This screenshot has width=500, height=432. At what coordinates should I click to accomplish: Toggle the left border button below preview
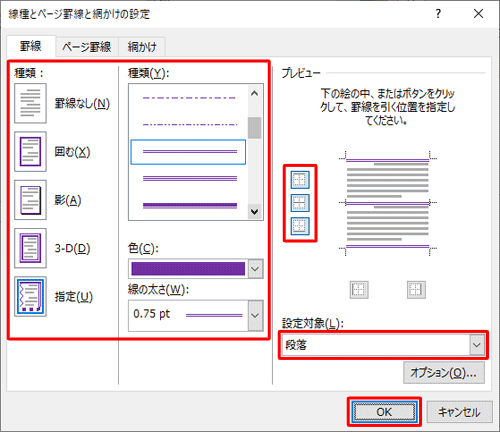[x=359, y=290]
